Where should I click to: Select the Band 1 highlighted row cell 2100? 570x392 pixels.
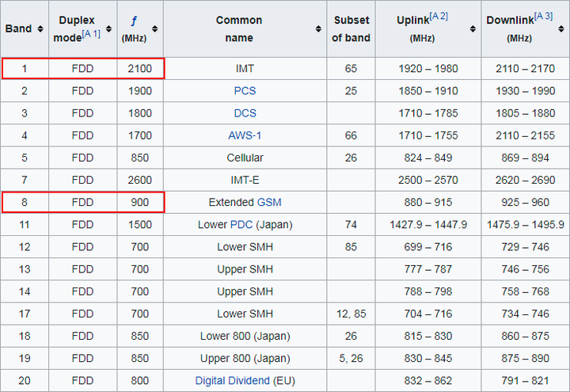coord(140,68)
